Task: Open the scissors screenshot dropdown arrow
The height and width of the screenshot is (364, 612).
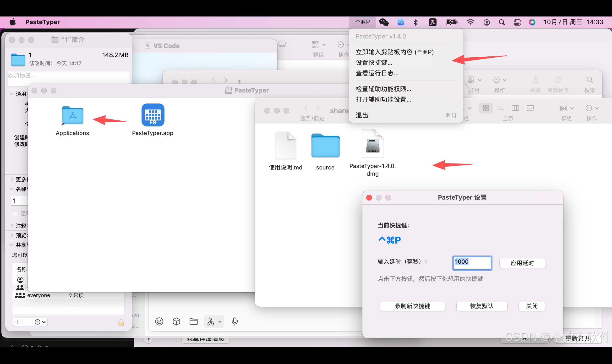Action: pyautogui.click(x=220, y=321)
